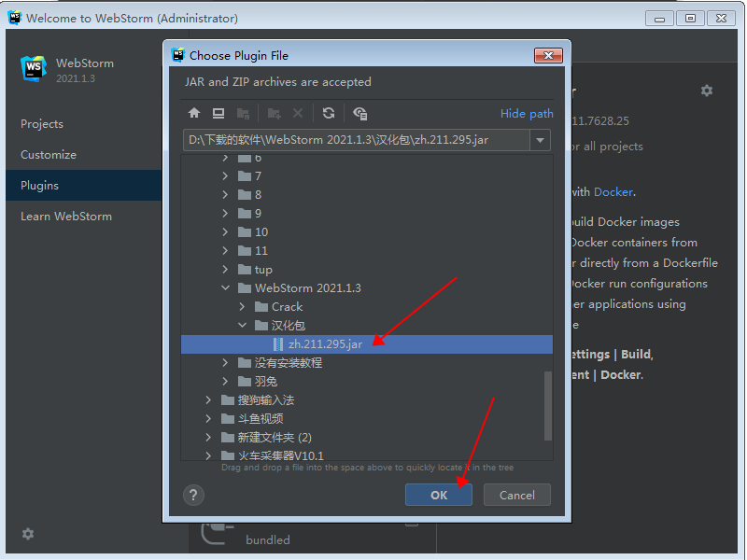Image resolution: width=747 pixels, height=560 pixels.
Task: Open Learn WebStorm in sidebar
Action: (66, 217)
